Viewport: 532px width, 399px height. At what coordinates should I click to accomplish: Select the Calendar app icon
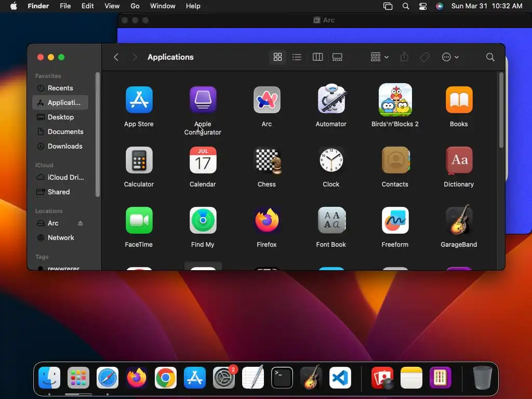coord(203,160)
